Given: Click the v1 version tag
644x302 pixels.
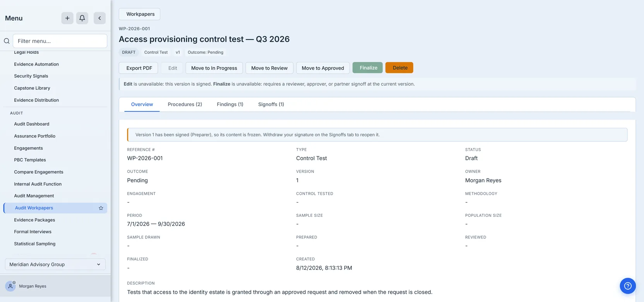Looking at the screenshot, I should 178,52.
